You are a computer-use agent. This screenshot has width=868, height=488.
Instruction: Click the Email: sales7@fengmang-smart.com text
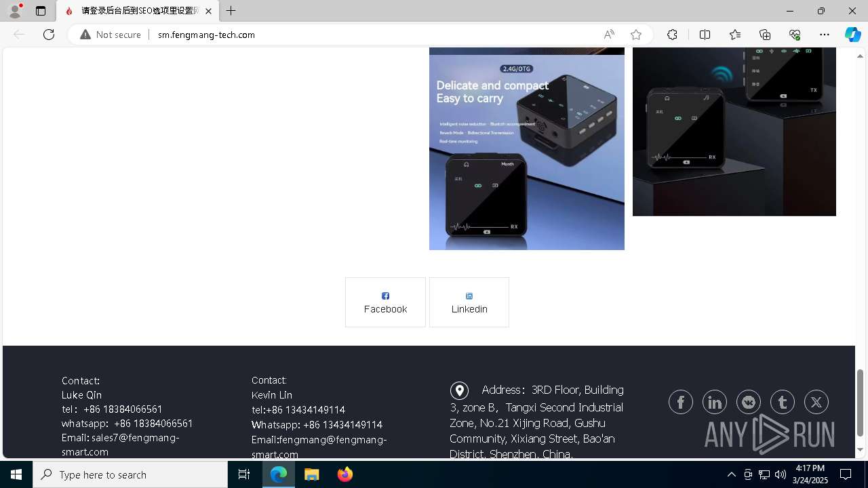click(120, 445)
